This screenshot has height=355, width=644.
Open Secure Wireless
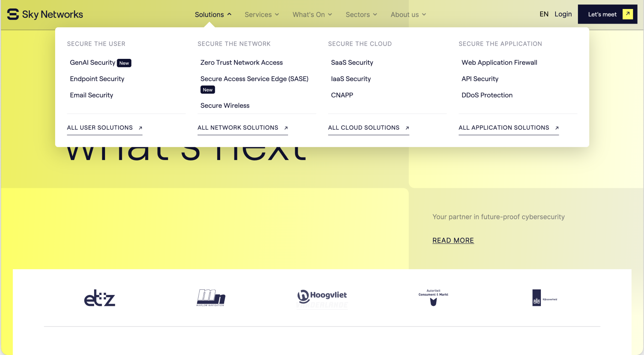[x=225, y=106]
